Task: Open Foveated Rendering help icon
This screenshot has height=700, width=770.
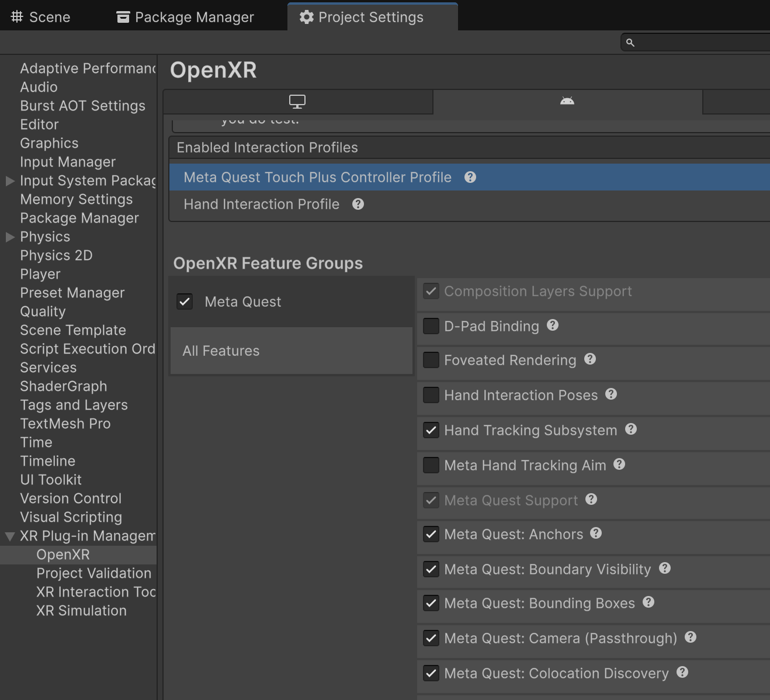Action: pyautogui.click(x=590, y=359)
